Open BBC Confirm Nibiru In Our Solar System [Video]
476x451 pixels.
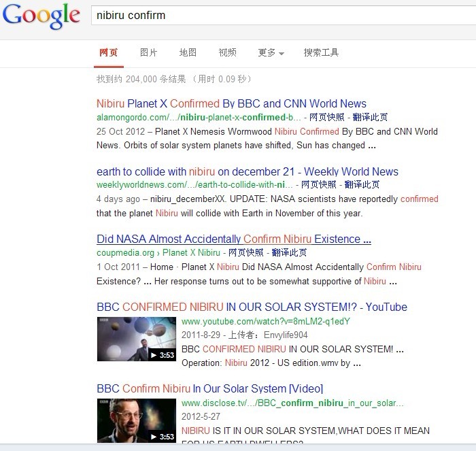pos(209,388)
